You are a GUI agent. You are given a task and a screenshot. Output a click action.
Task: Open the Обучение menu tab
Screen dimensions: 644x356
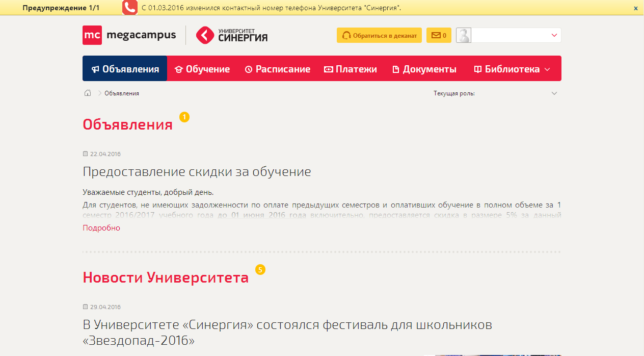tap(202, 69)
